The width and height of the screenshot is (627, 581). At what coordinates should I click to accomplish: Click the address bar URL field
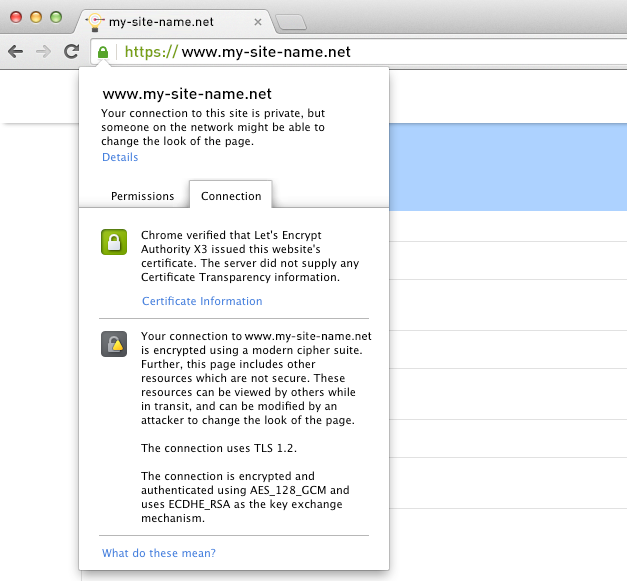coord(359,52)
